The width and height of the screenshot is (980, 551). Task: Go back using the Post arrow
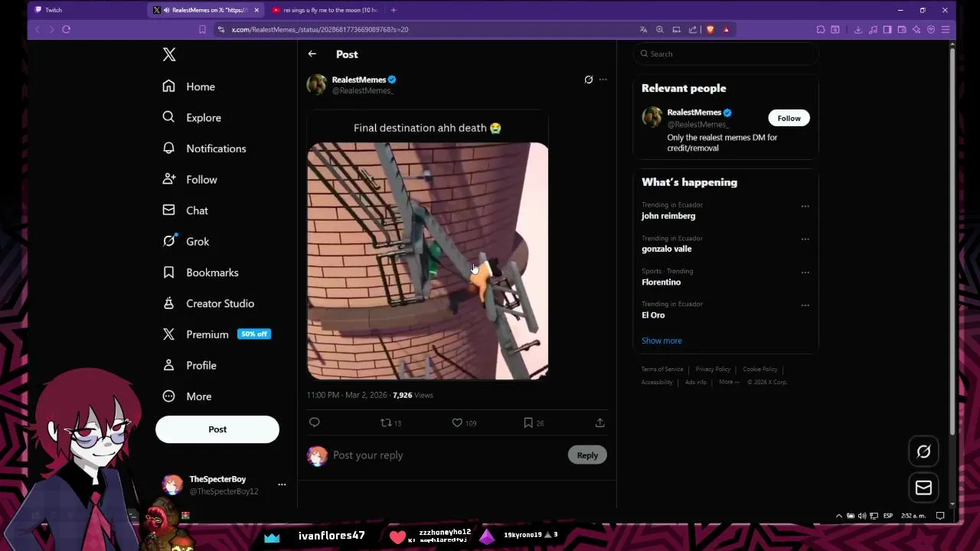(x=312, y=54)
